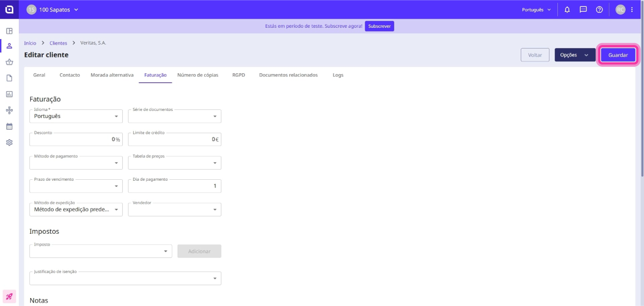This screenshot has width=644, height=306.
Task: Open the calendar icon in sidebar
Action: pos(9,126)
